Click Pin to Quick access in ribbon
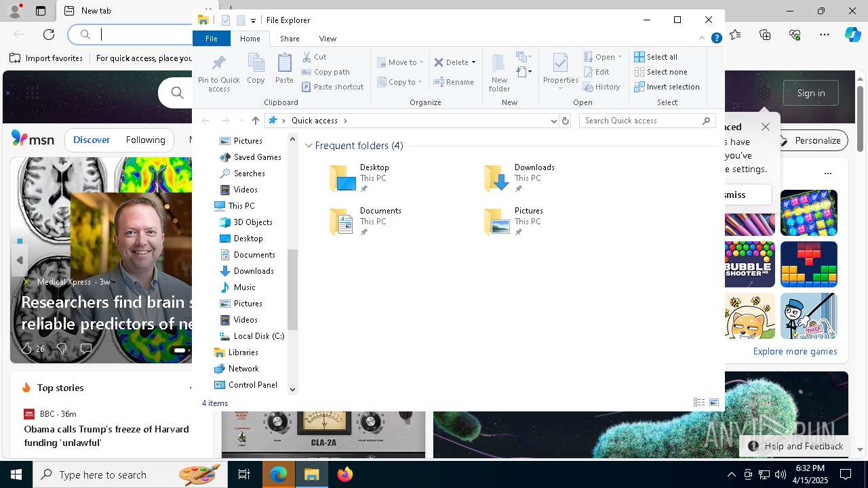The height and width of the screenshot is (488, 868). coord(218,73)
